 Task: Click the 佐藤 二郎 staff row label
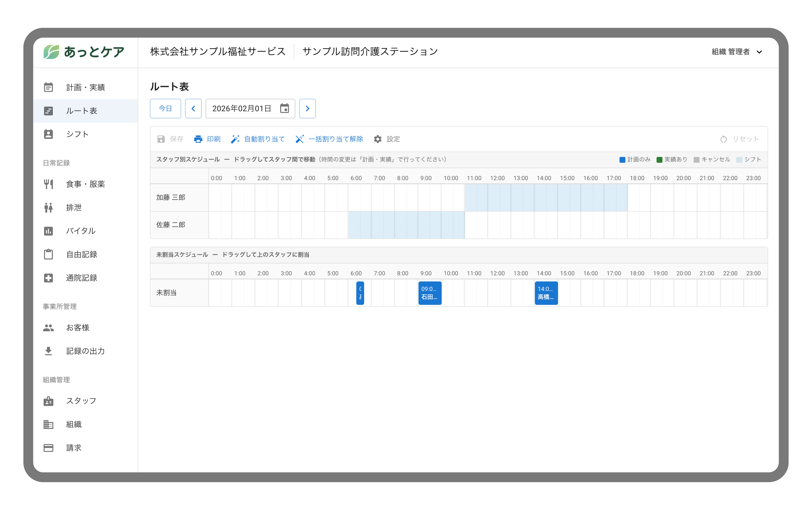[171, 225]
